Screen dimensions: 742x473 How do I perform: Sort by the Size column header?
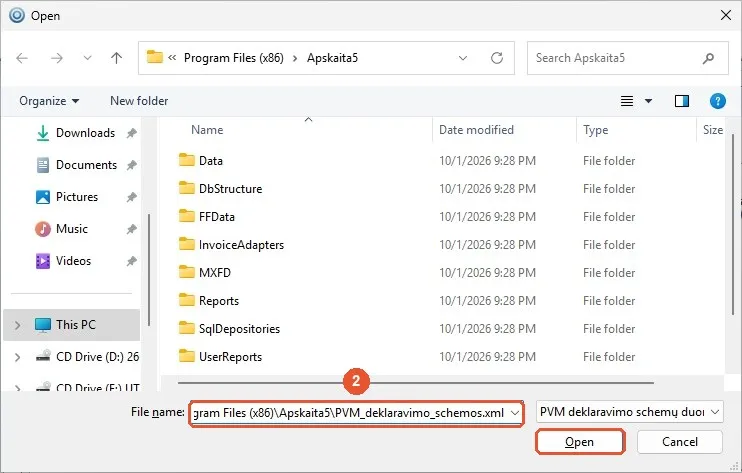coord(712,130)
